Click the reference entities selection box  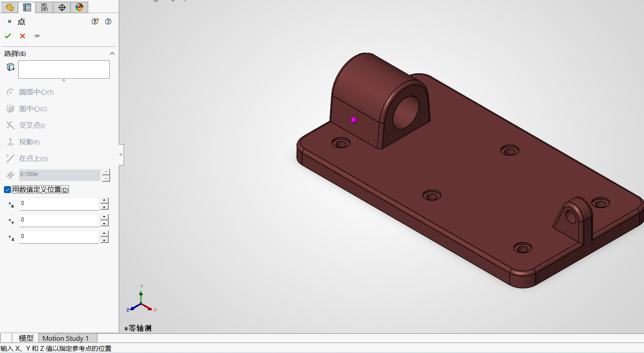click(64, 69)
